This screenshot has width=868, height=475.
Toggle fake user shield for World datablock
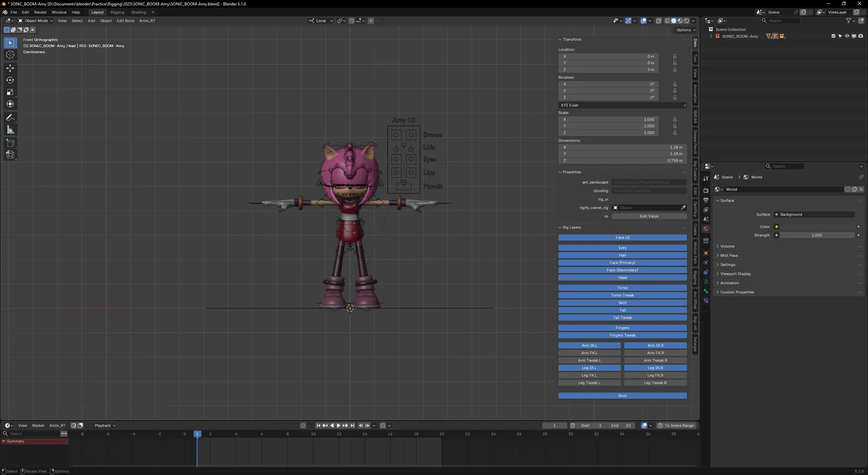(848, 189)
